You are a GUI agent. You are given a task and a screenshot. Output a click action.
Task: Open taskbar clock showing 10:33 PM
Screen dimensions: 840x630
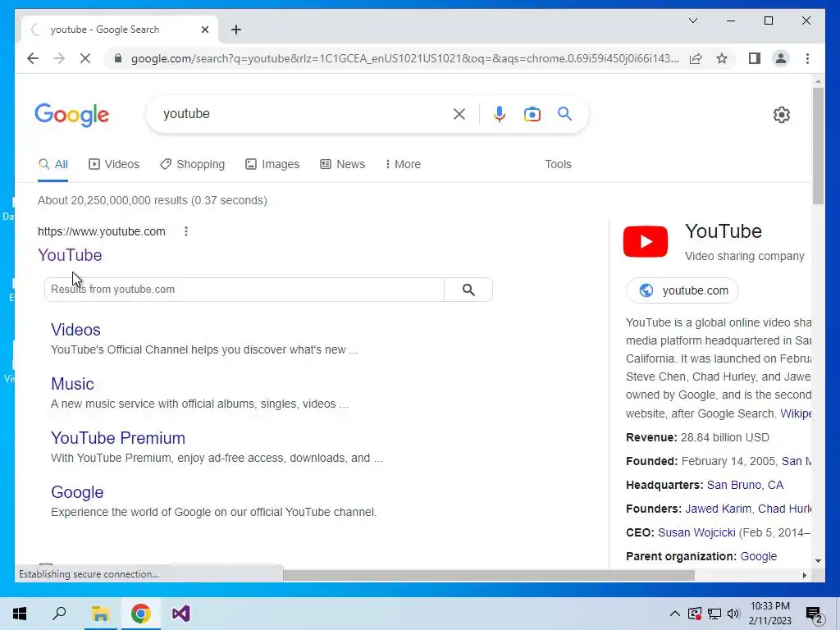(769, 614)
